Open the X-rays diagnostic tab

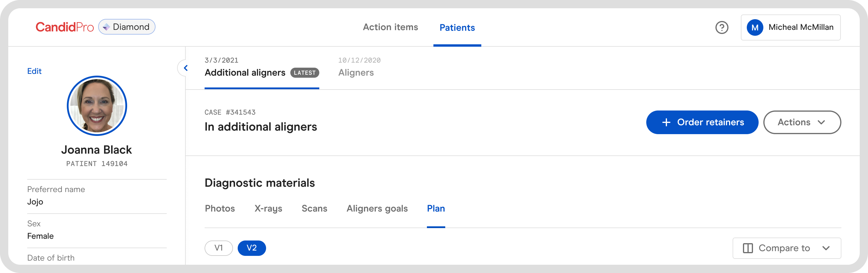[268, 209]
